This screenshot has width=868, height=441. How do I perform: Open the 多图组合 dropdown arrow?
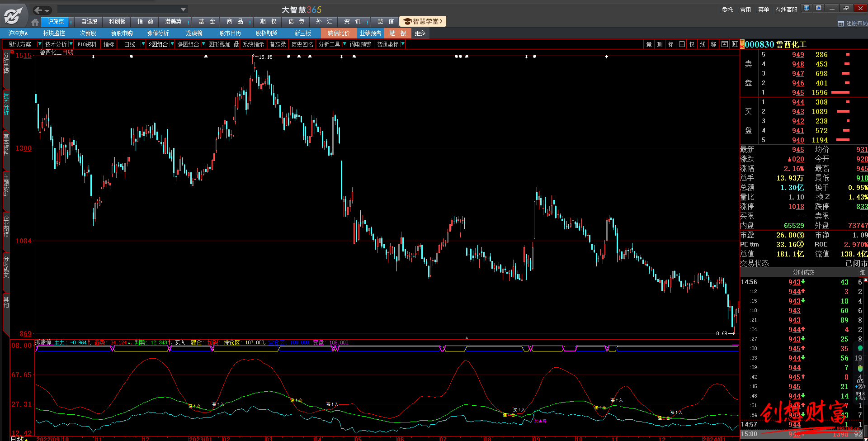[203, 44]
